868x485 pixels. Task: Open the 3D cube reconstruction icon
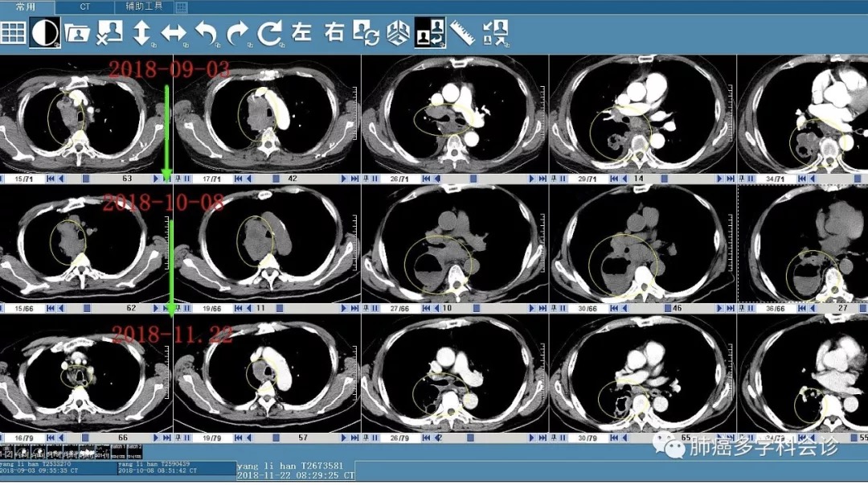coord(398,33)
